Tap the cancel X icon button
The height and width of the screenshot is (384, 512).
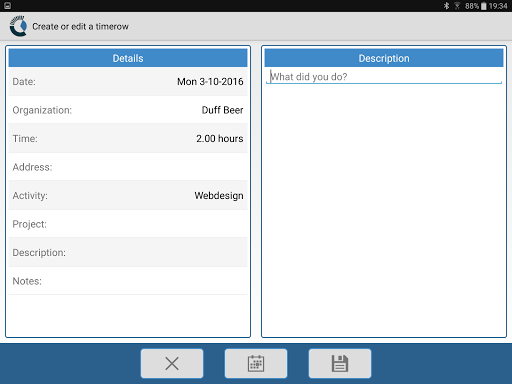(x=172, y=363)
